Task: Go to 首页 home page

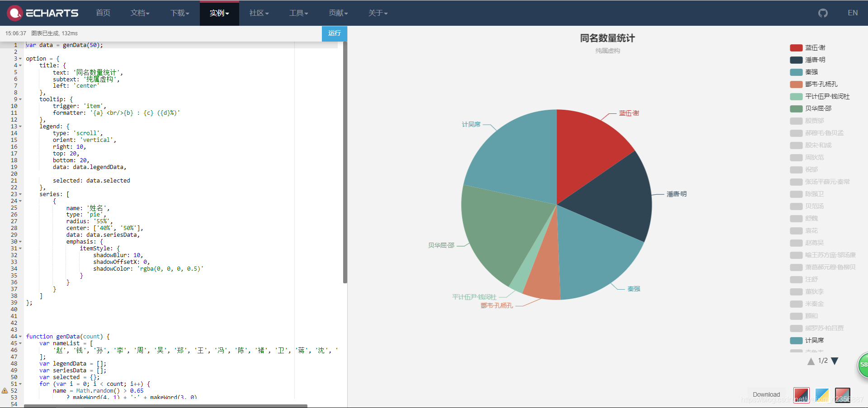Action: pyautogui.click(x=103, y=13)
